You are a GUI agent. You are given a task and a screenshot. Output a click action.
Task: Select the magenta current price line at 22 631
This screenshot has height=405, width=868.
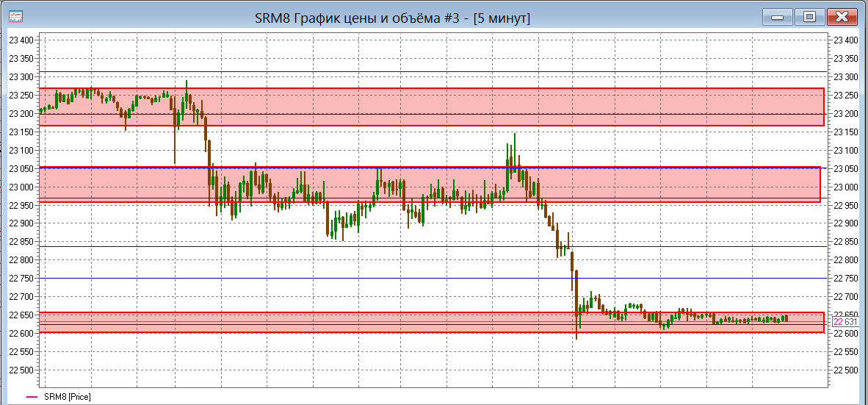click(x=433, y=322)
